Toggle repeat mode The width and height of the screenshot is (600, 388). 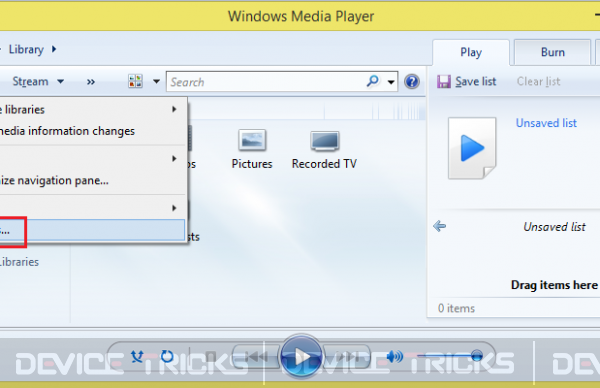tap(167, 357)
